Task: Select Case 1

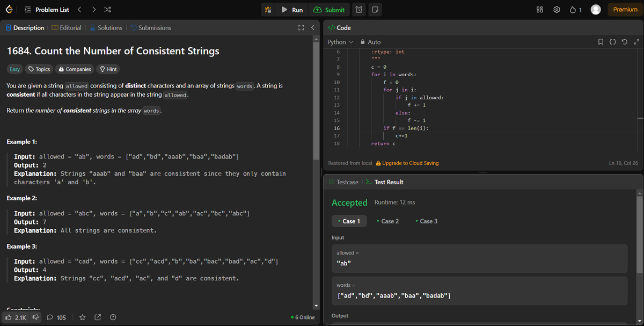Action: [348, 221]
